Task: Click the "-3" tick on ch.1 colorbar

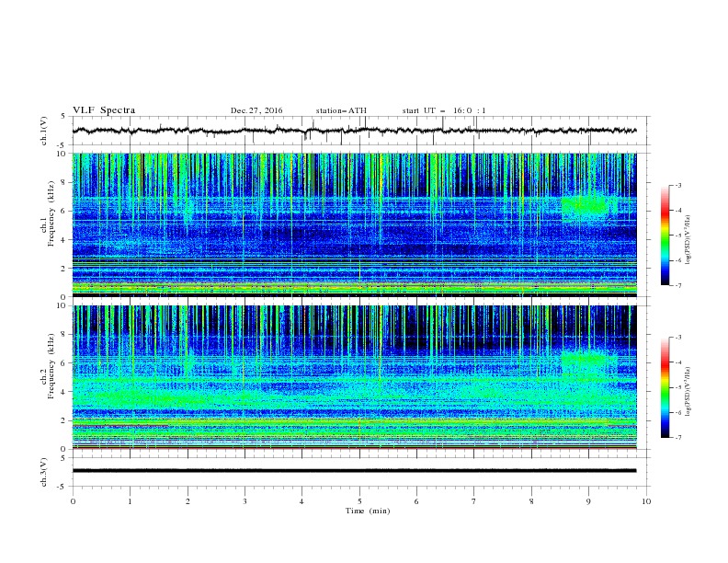Action: [x=677, y=185]
